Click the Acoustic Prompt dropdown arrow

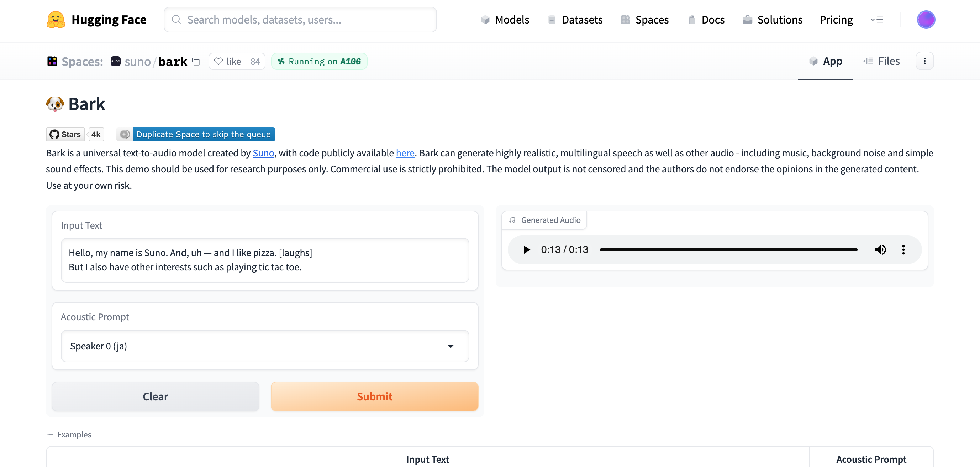pyautogui.click(x=451, y=346)
